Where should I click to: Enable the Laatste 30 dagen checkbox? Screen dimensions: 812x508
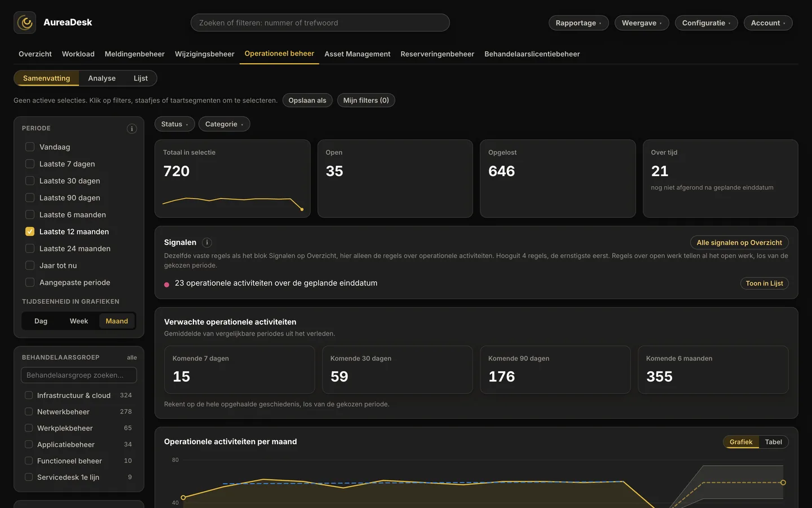pos(30,181)
